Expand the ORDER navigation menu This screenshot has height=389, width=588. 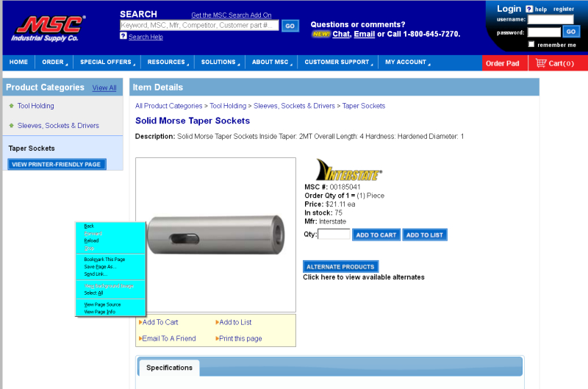coord(54,63)
